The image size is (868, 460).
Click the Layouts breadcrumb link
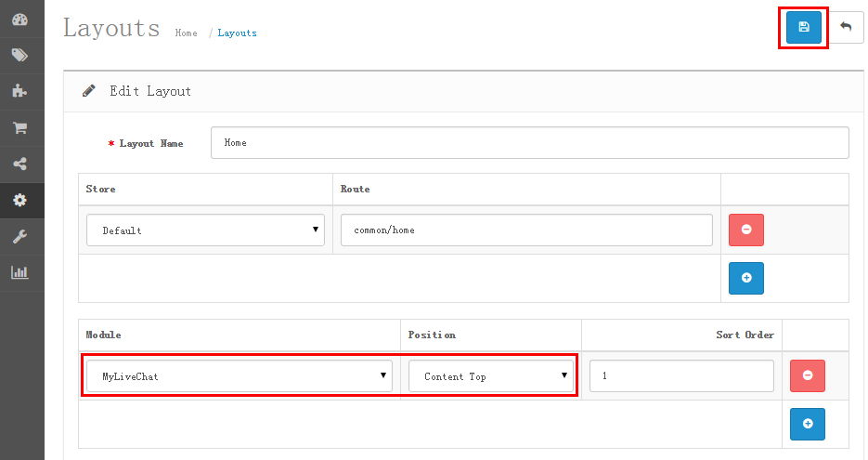pos(238,33)
